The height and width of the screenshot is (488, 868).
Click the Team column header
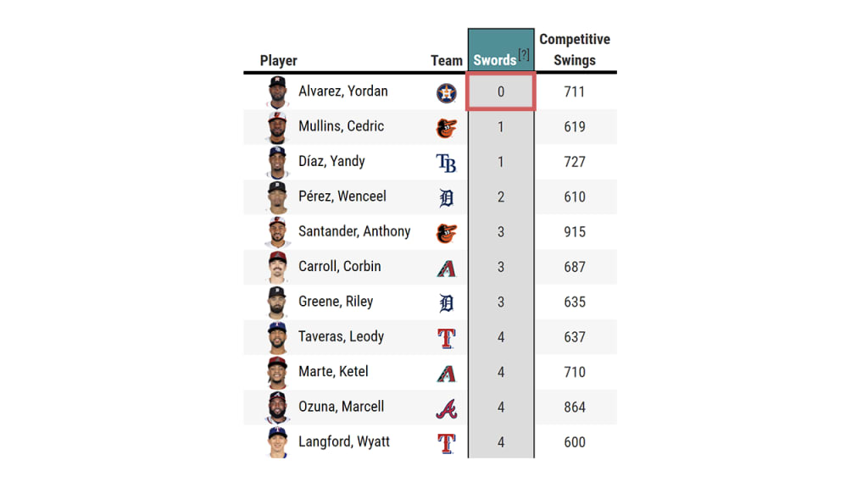(x=446, y=61)
